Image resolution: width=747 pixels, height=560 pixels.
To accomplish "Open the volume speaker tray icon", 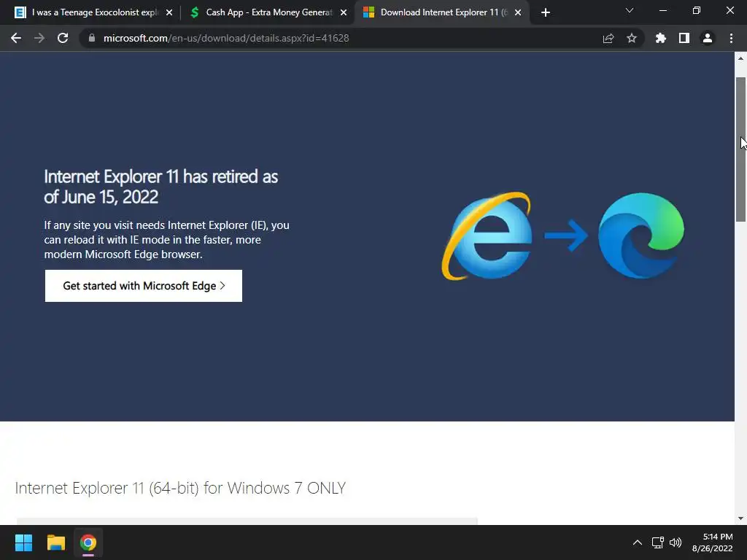I will coord(676,542).
